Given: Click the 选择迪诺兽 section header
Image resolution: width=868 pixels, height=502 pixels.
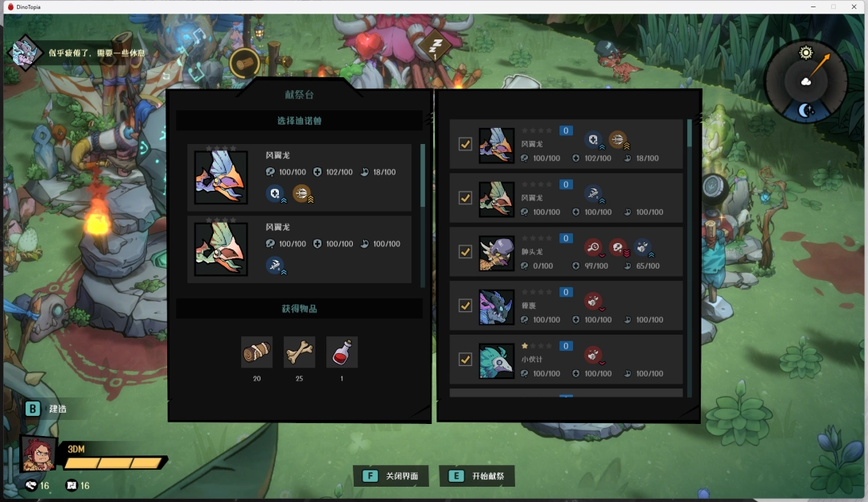Looking at the screenshot, I should pyautogui.click(x=300, y=120).
